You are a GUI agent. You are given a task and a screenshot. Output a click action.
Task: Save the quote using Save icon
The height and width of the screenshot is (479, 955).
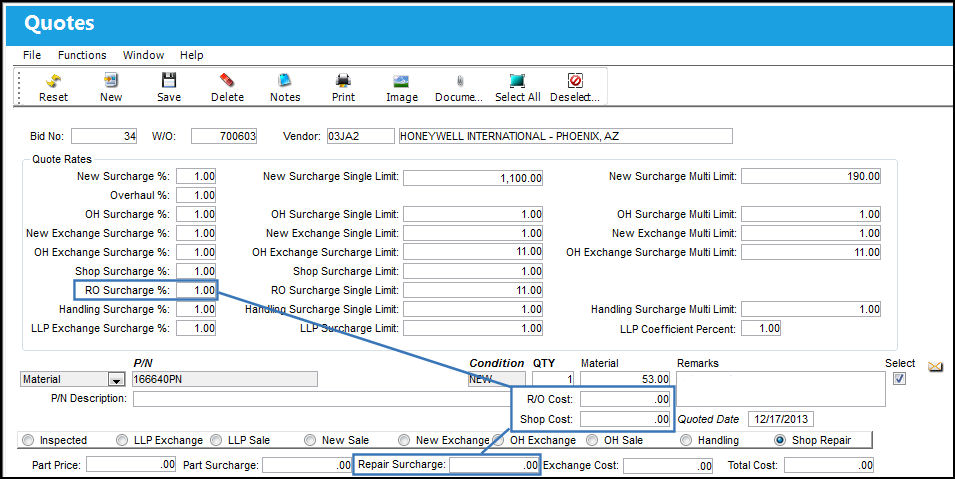[x=169, y=80]
